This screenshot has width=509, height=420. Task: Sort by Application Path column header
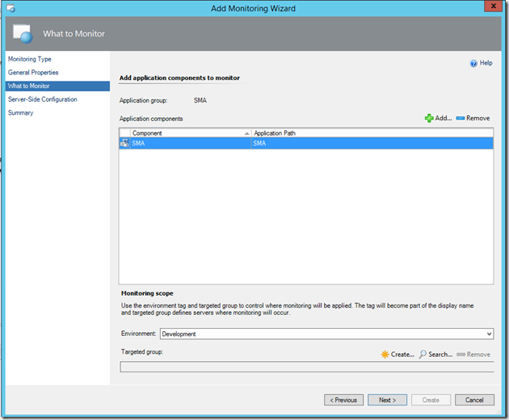tap(372, 132)
